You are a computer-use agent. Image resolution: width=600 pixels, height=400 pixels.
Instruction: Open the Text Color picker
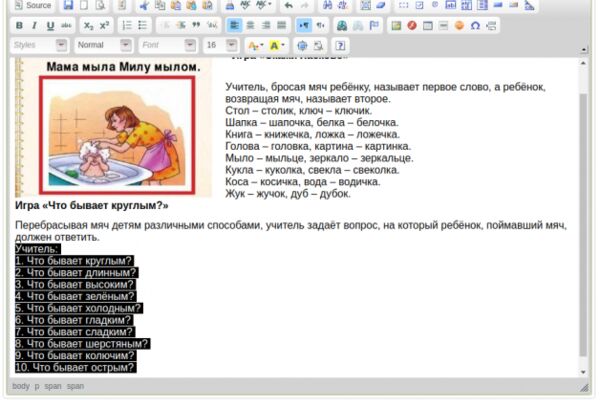coord(255,46)
